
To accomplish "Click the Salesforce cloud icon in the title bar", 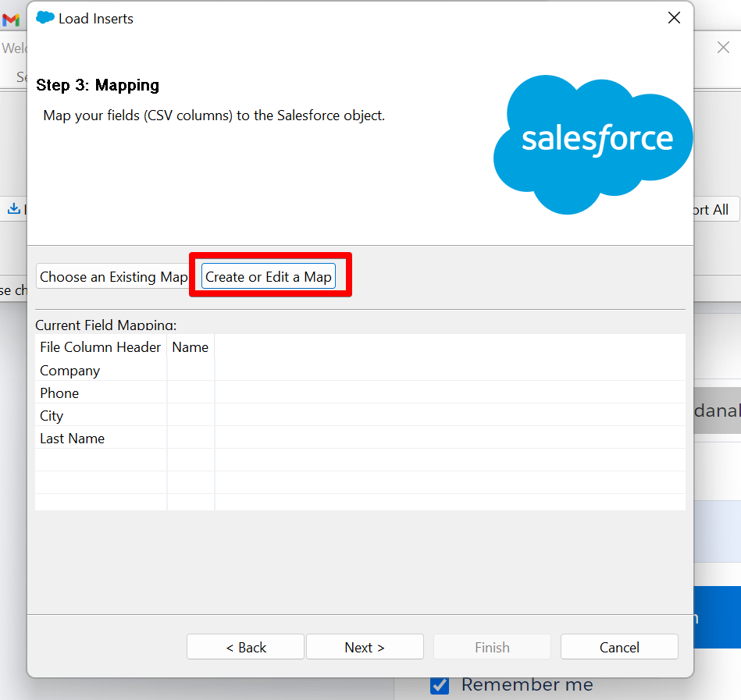I will [x=45, y=17].
